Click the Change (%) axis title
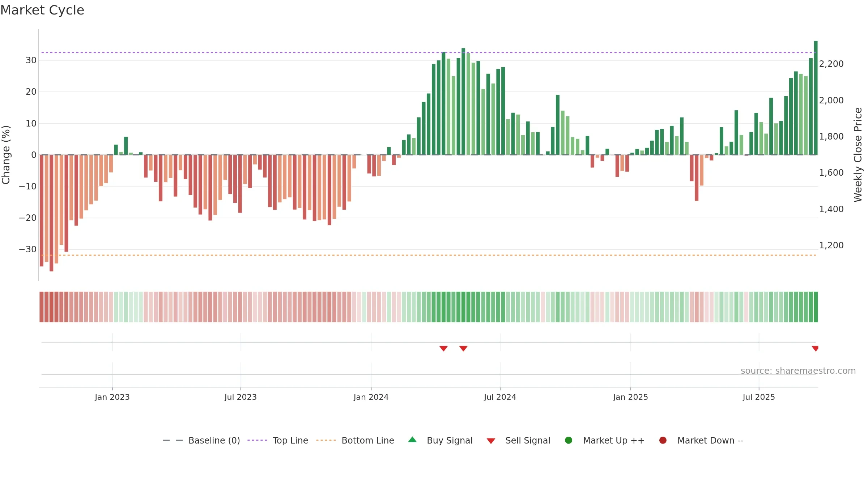868x488 pixels. [6, 155]
